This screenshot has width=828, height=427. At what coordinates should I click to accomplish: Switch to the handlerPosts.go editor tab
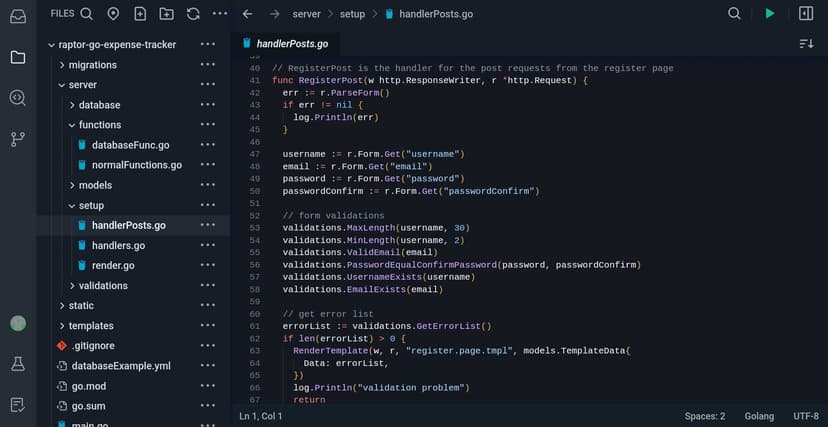click(x=286, y=44)
